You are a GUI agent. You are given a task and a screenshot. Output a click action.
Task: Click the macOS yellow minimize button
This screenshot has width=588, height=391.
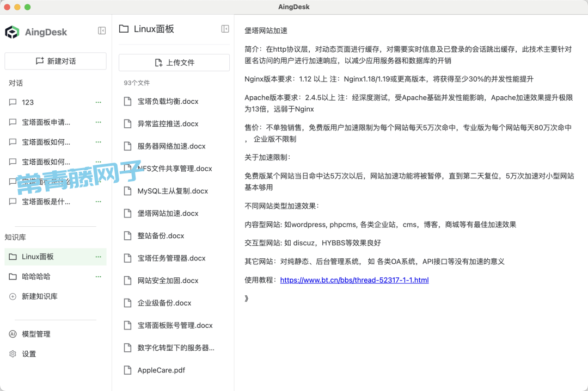pyautogui.click(x=17, y=7)
